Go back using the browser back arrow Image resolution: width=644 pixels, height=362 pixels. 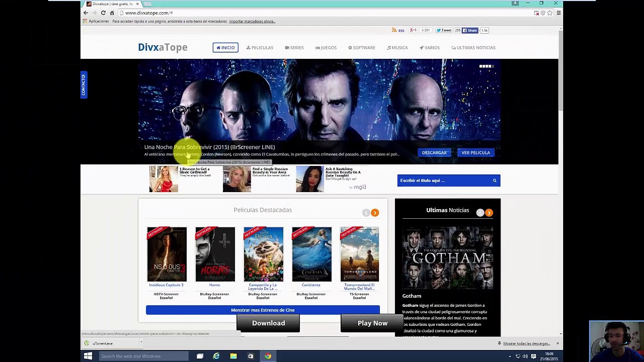86,13
